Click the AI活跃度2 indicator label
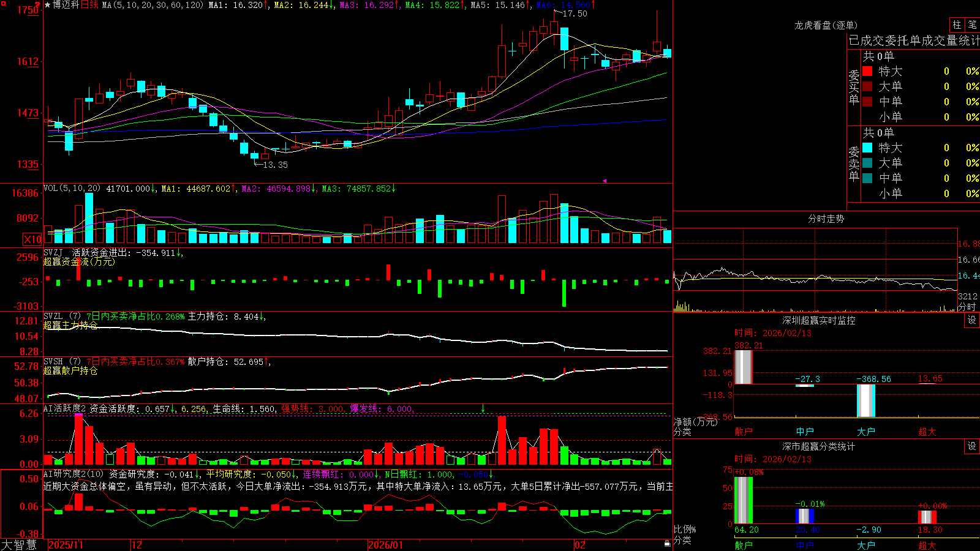The image size is (980, 551). point(65,408)
